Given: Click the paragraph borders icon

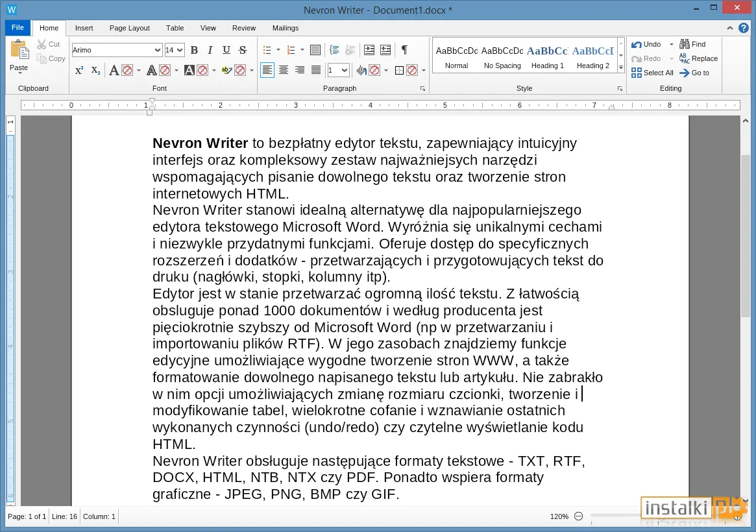Looking at the screenshot, I should pos(399,71).
